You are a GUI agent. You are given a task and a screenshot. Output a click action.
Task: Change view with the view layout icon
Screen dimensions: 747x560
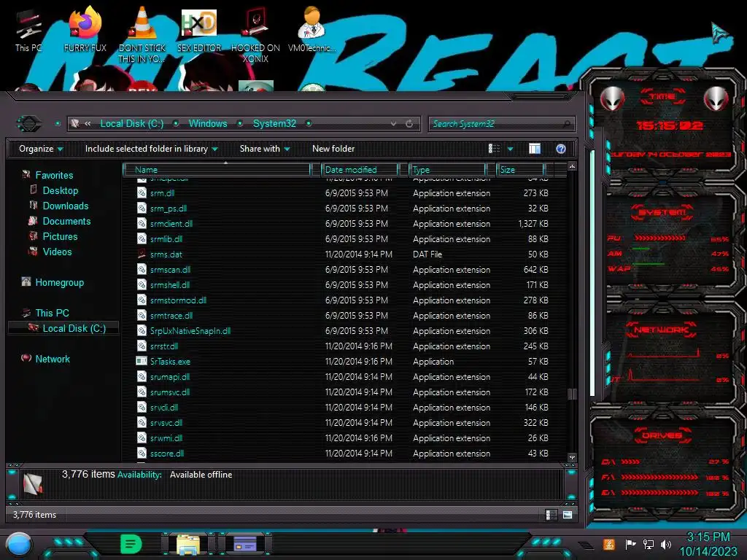tap(494, 149)
